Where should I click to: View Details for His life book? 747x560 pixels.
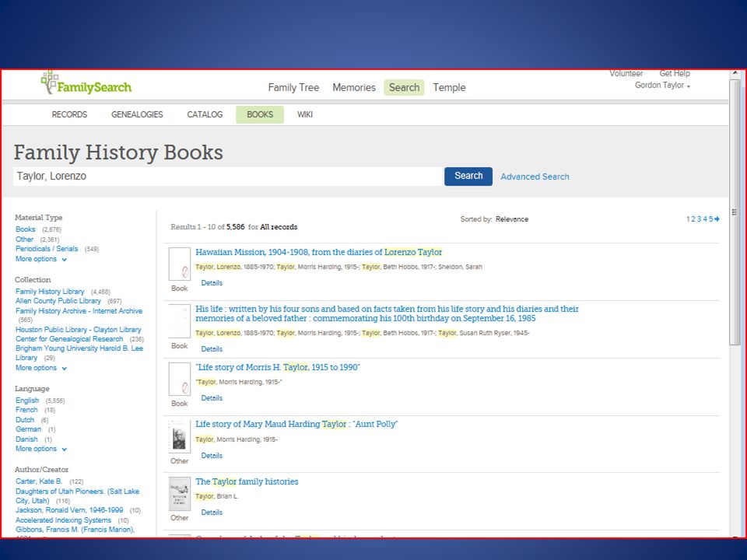click(212, 349)
